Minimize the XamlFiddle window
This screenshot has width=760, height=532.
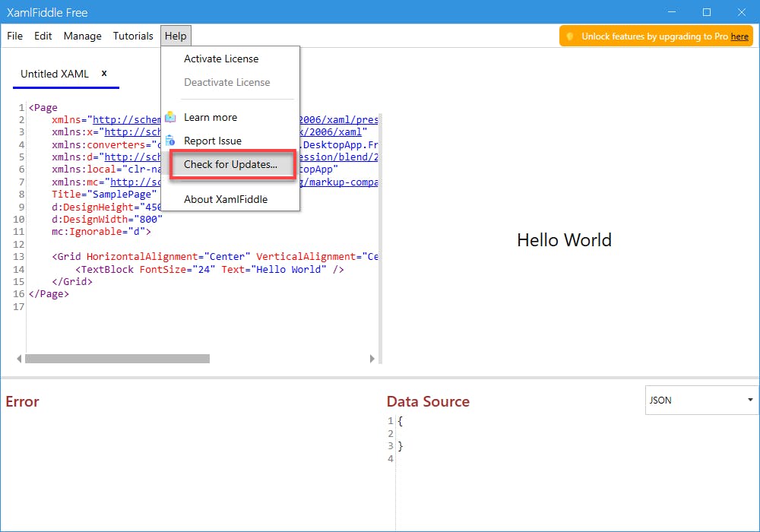672,12
